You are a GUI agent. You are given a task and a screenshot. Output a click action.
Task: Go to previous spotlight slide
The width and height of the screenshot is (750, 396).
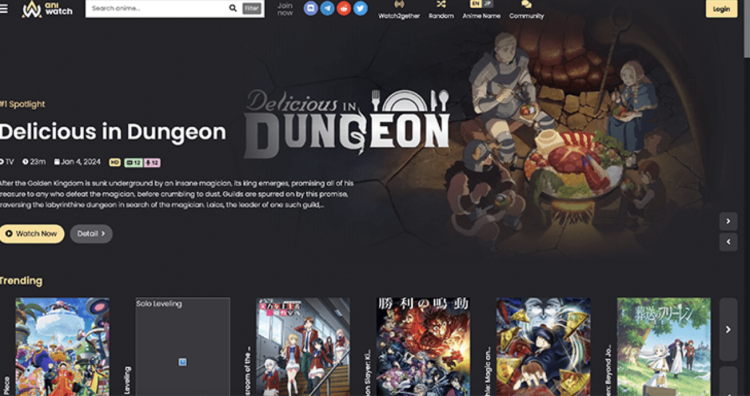point(728,242)
